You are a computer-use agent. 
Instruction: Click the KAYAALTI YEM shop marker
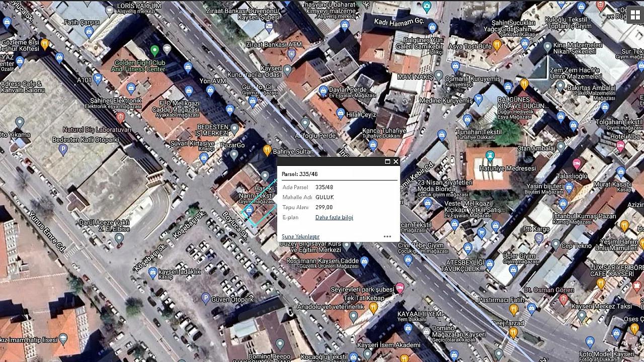(x=408, y=328)
